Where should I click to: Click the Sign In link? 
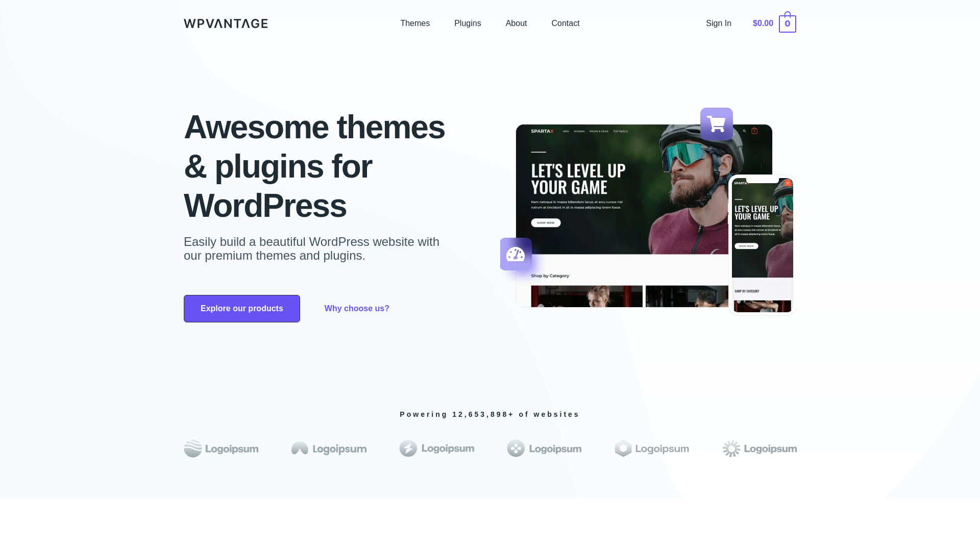click(718, 23)
